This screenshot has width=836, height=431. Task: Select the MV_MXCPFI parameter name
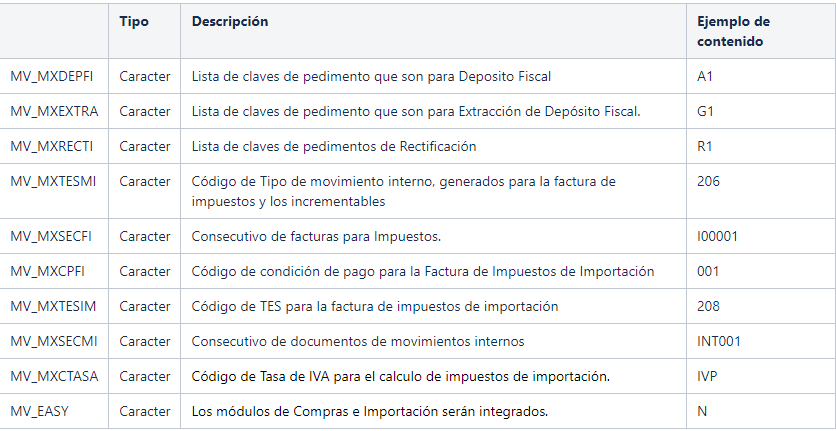point(47,272)
